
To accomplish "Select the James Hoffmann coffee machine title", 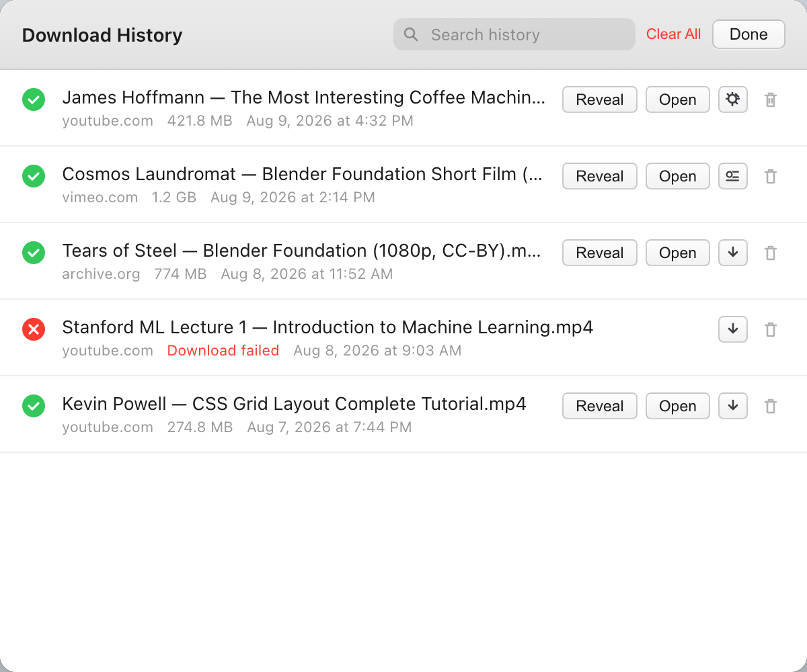I will coord(304,97).
